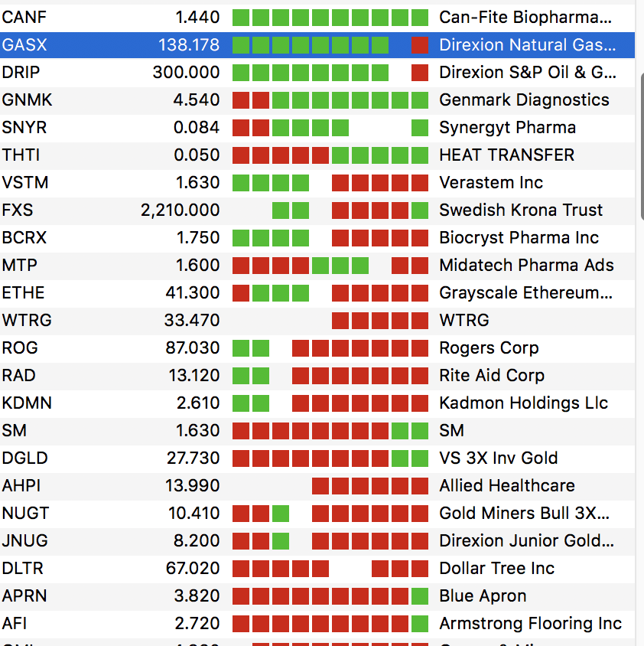
Task: Click the price 27.730 for DGLD
Action: 193,458
